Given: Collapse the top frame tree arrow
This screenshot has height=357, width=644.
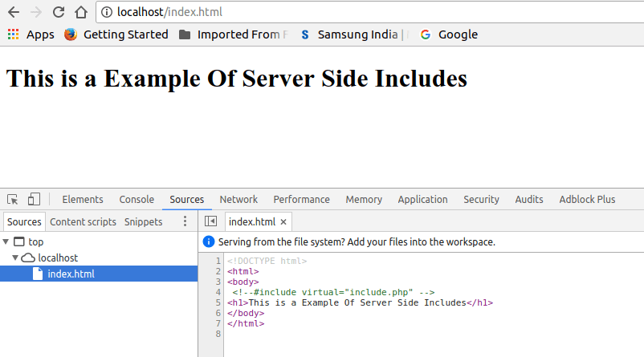Looking at the screenshot, I should 6,241.
